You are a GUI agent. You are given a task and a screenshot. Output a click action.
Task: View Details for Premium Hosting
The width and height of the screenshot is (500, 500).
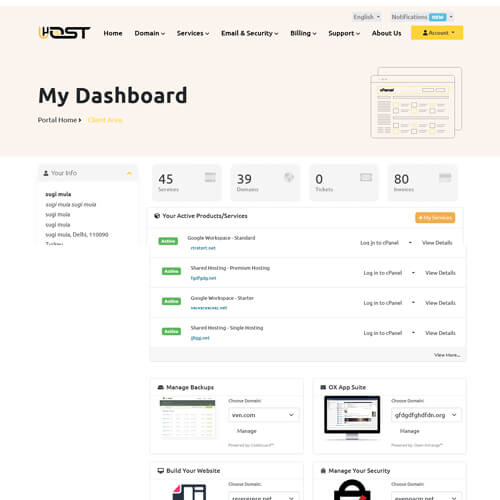[x=440, y=273]
